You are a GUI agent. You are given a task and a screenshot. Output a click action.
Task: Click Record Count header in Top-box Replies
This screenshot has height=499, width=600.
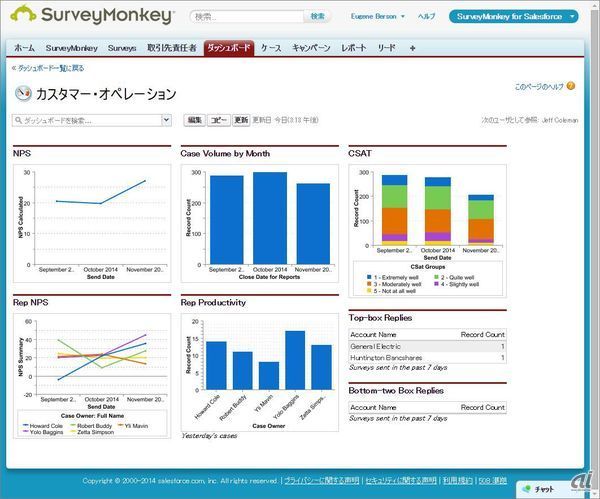[483, 334]
